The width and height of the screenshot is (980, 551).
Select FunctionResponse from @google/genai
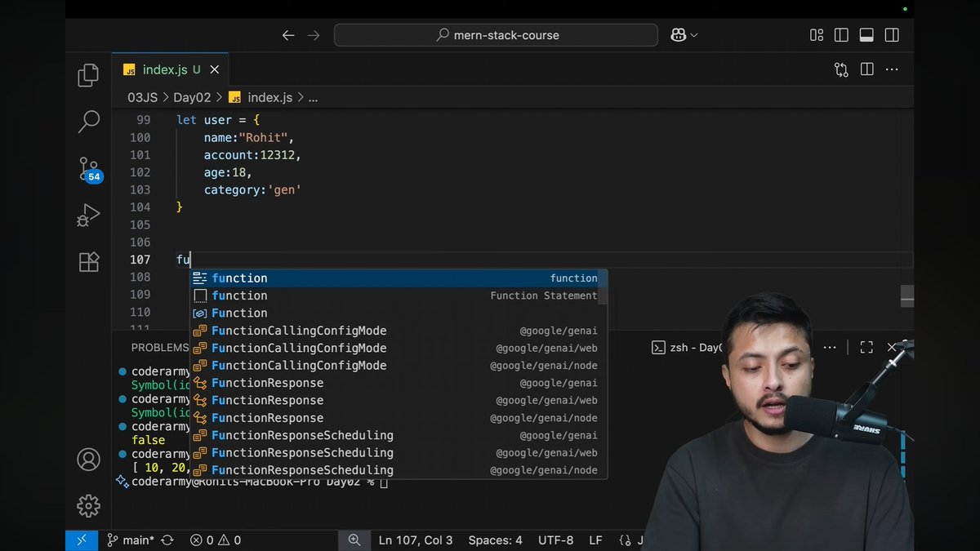click(x=399, y=383)
